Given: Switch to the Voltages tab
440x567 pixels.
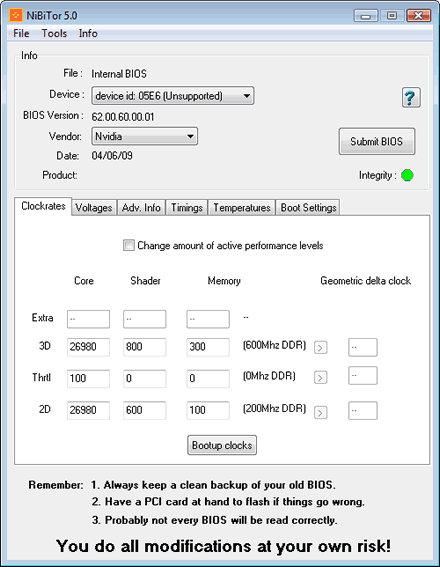Looking at the screenshot, I should 94,208.
